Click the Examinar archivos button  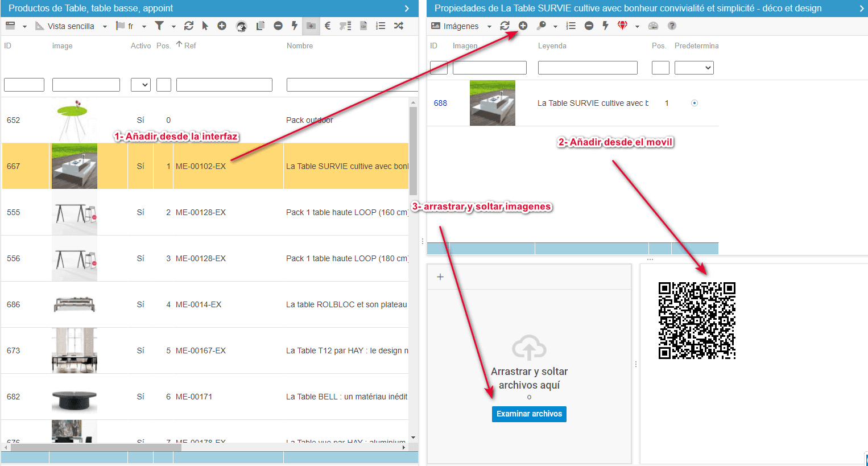(529, 414)
